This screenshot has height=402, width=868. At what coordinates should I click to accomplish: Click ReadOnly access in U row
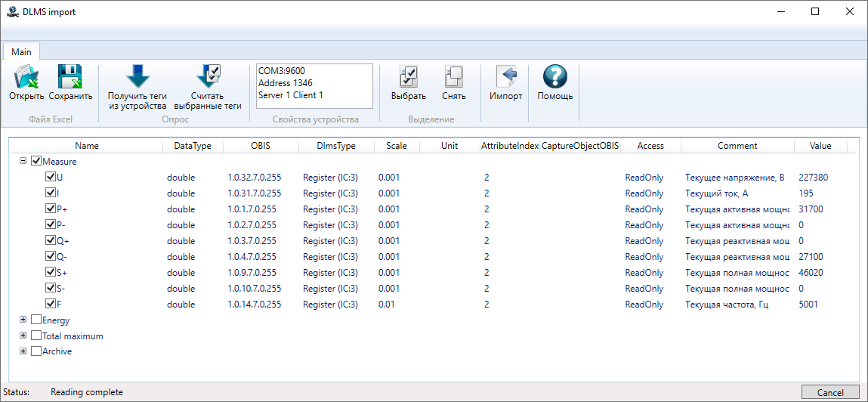point(644,177)
